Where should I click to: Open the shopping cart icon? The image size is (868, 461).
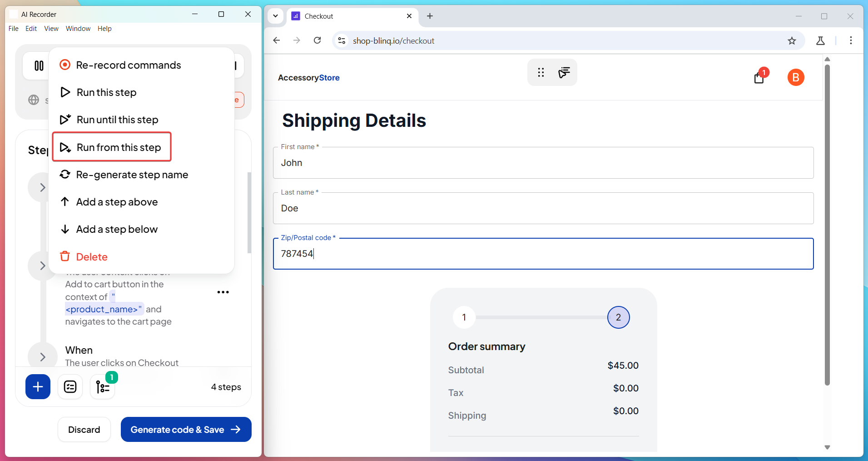[759, 78]
